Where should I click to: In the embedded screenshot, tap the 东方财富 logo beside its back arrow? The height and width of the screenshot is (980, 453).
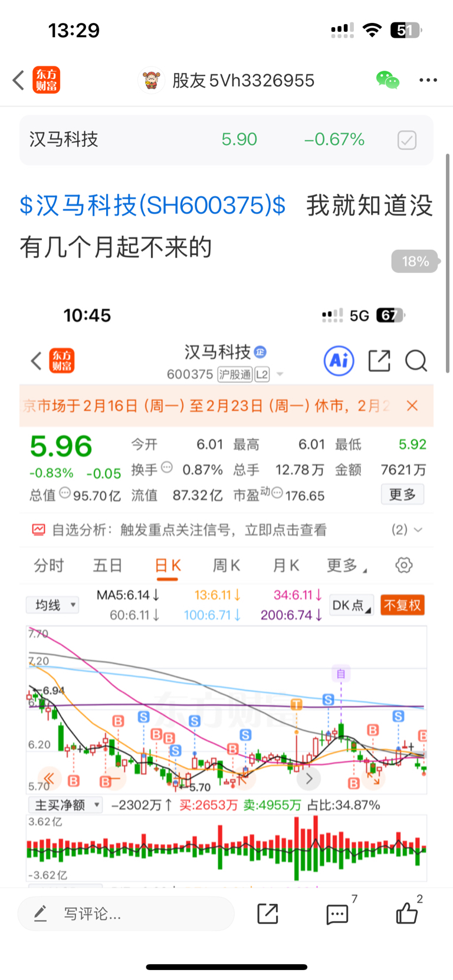pyautogui.click(x=61, y=361)
